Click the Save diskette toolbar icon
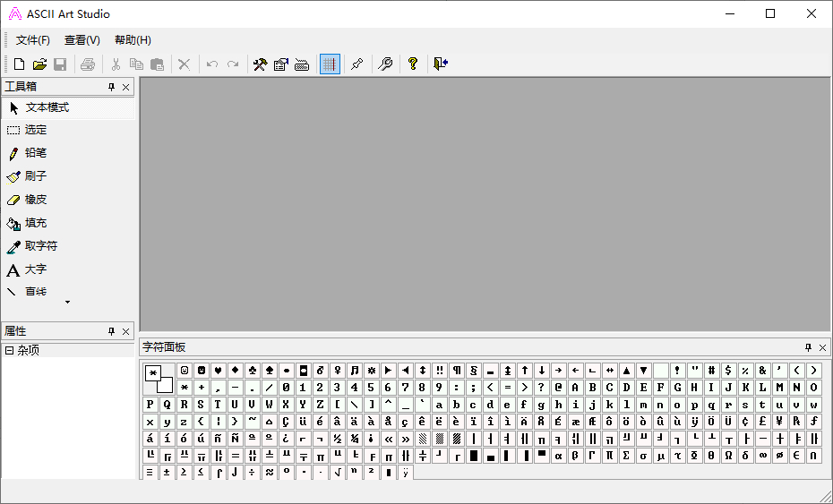Screen dimensions: 833x504 (60, 64)
